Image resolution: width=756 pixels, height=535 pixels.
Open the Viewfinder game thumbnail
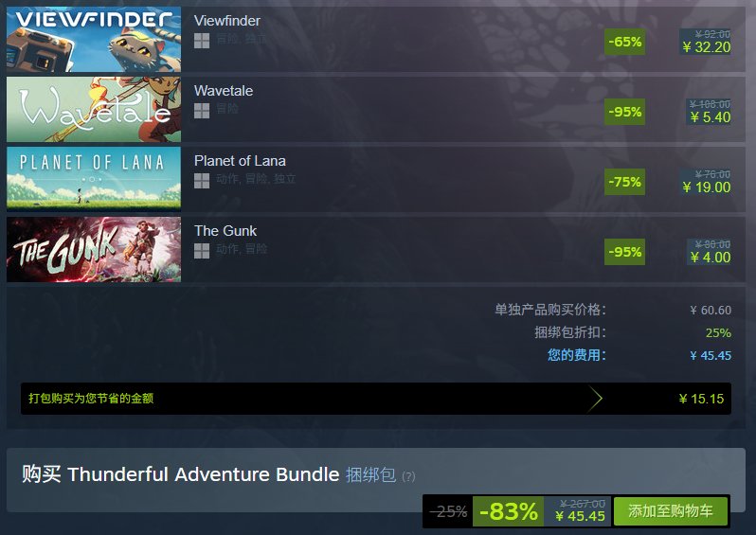(94, 39)
